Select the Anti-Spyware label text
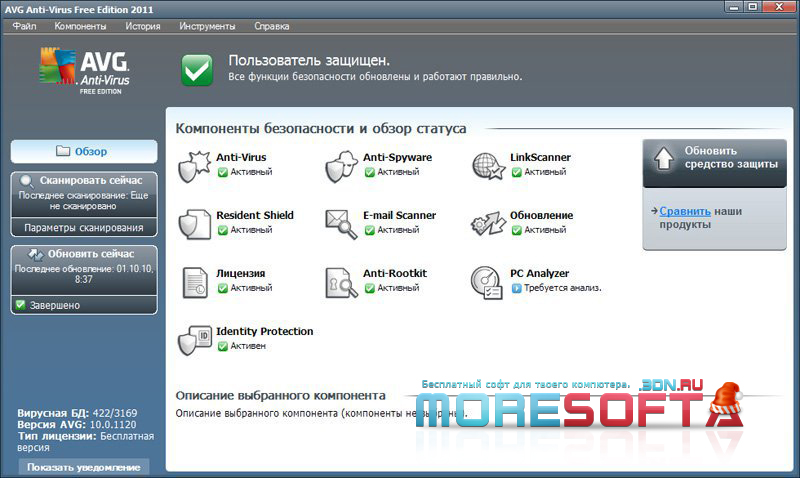Image resolution: width=800 pixels, height=478 pixels. click(x=397, y=157)
